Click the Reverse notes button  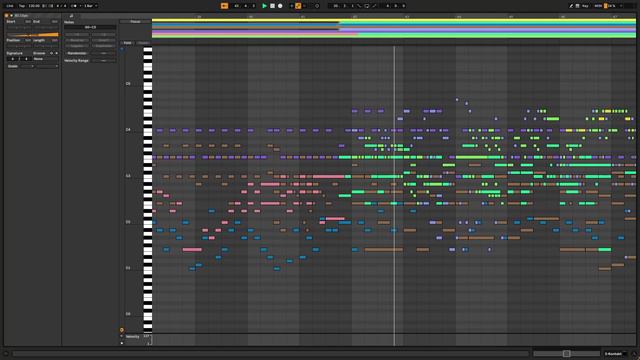pos(77,40)
